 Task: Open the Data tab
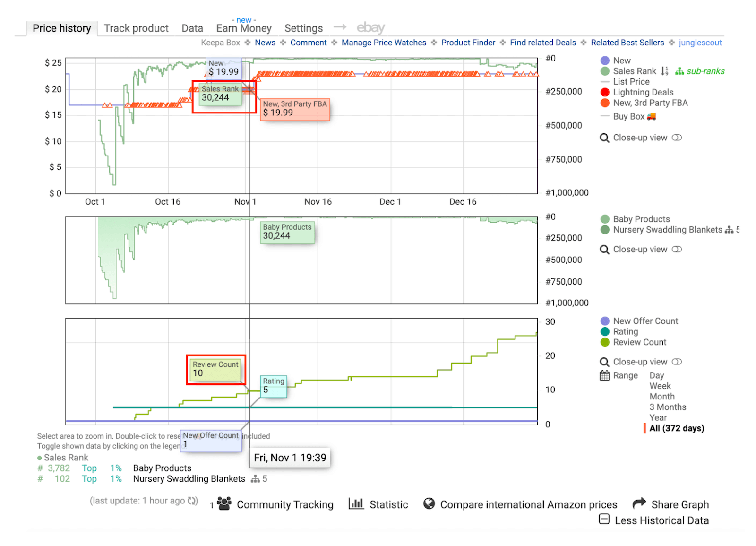[x=192, y=28]
